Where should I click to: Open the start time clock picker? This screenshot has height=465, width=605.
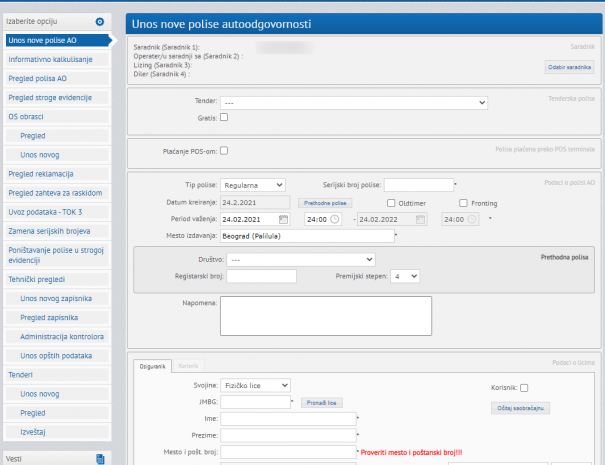coord(335,219)
